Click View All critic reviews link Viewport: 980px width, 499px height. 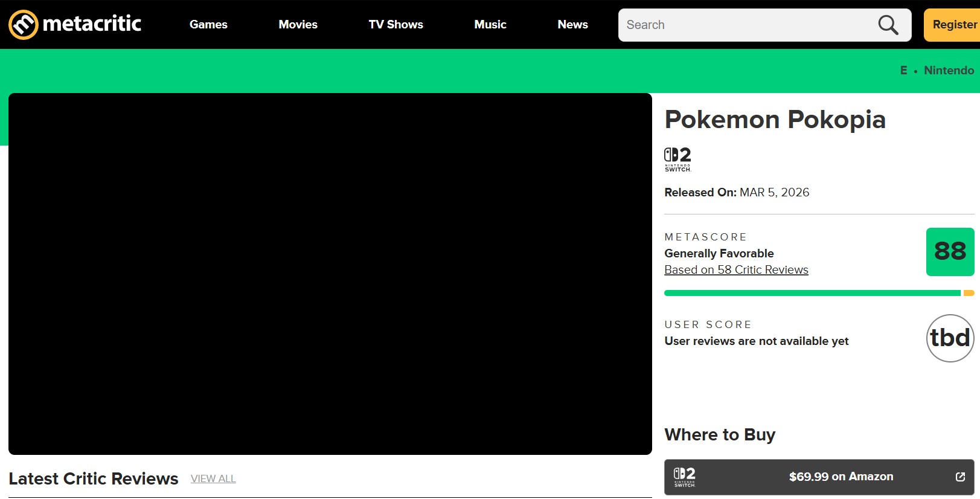(x=213, y=478)
